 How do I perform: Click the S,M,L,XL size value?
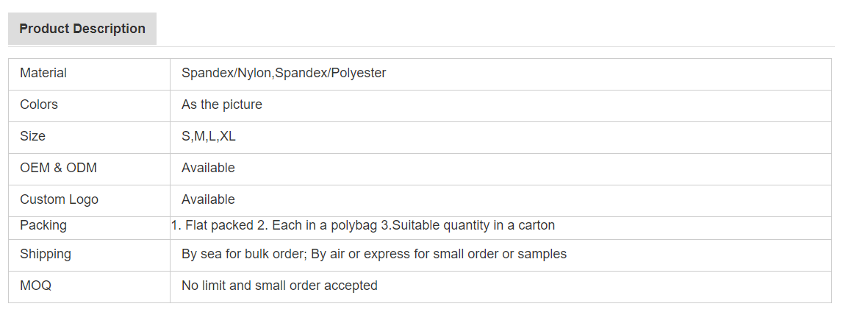pyautogui.click(x=209, y=136)
